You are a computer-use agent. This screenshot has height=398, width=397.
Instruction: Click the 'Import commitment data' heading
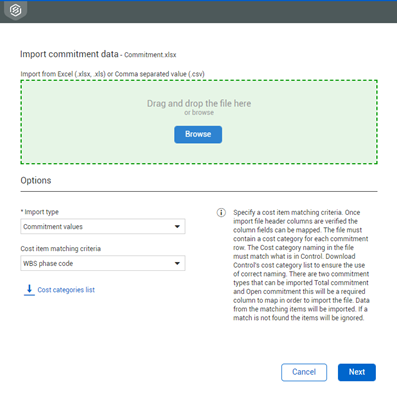tap(69, 54)
